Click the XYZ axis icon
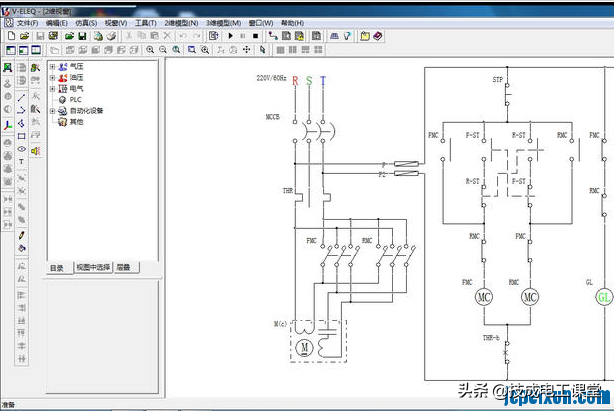614x411 pixels. click(x=7, y=125)
